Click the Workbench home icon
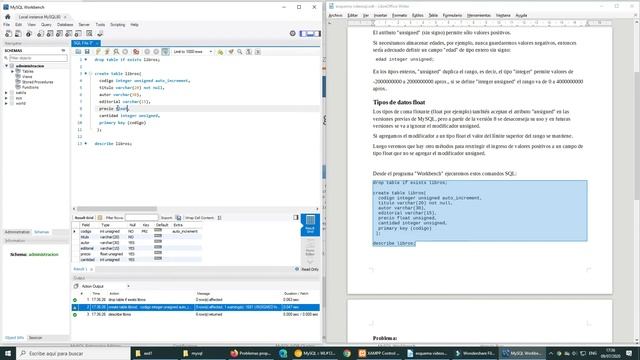The height and width of the screenshot is (360, 640). coord(8,17)
